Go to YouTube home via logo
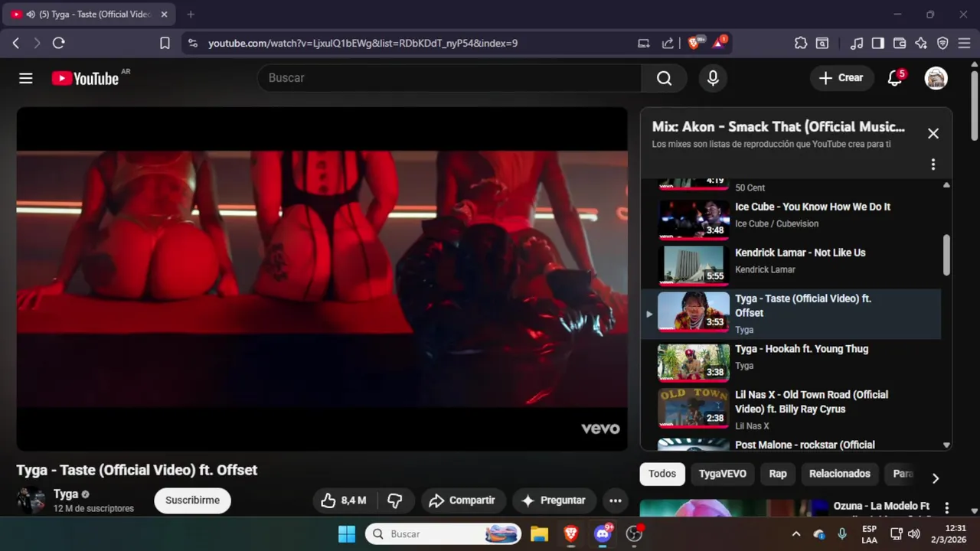 85,78
